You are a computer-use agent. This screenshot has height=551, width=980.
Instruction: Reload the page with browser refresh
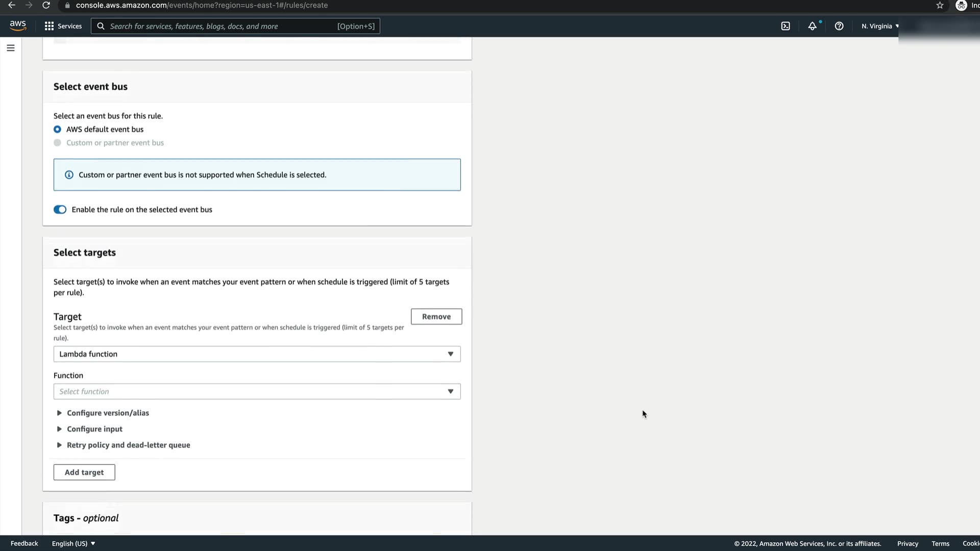click(46, 5)
